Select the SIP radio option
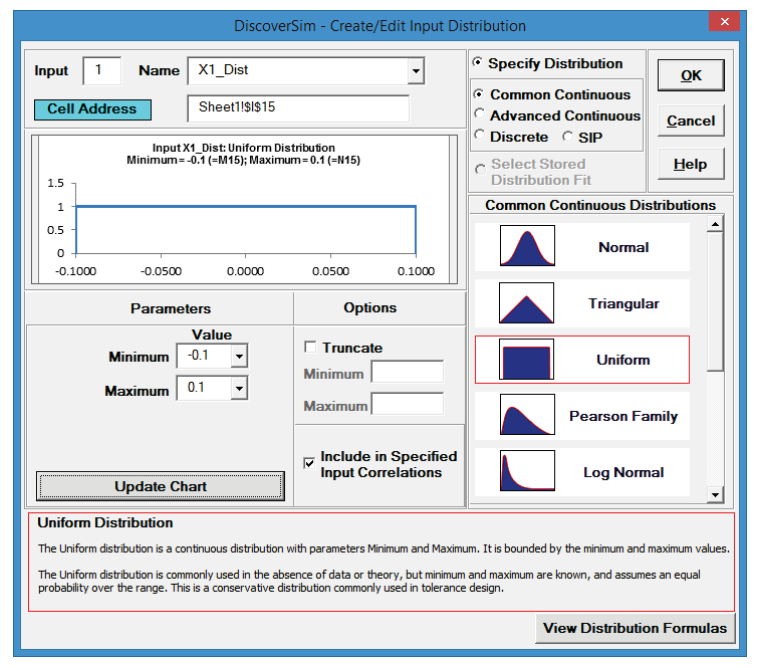Screen dimensions: 757x670 pyautogui.click(x=568, y=137)
